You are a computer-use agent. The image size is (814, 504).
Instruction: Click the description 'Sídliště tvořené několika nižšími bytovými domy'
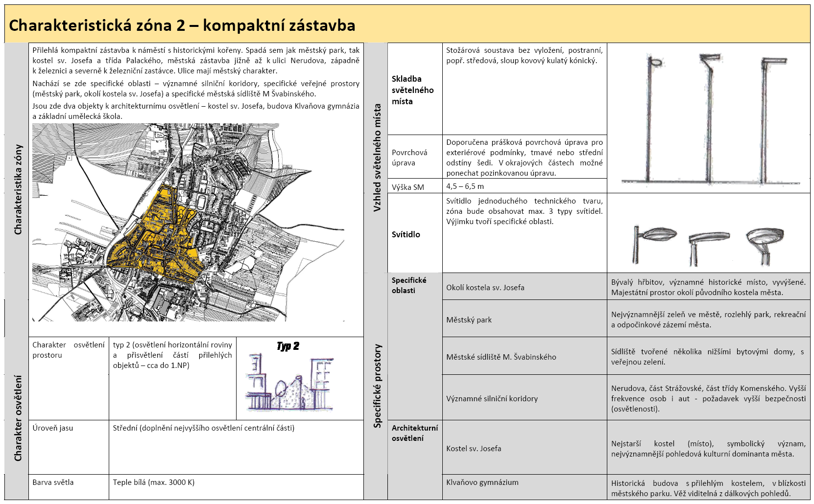pos(707,357)
